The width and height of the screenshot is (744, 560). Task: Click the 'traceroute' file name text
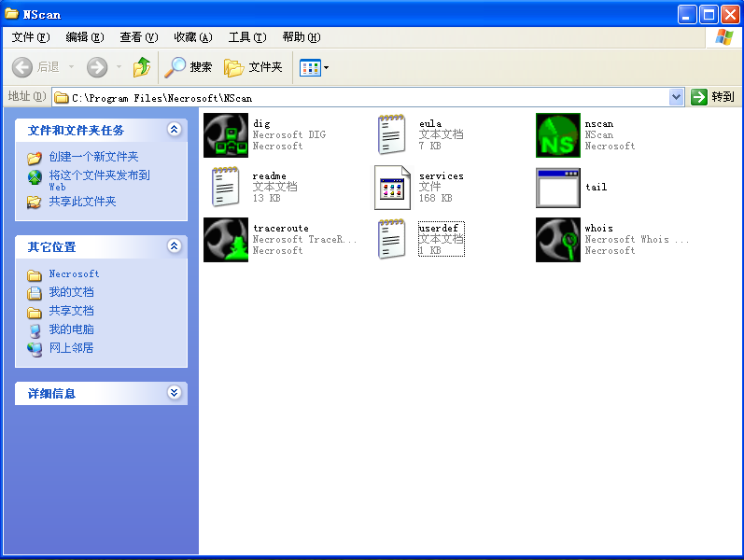tap(280, 229)
